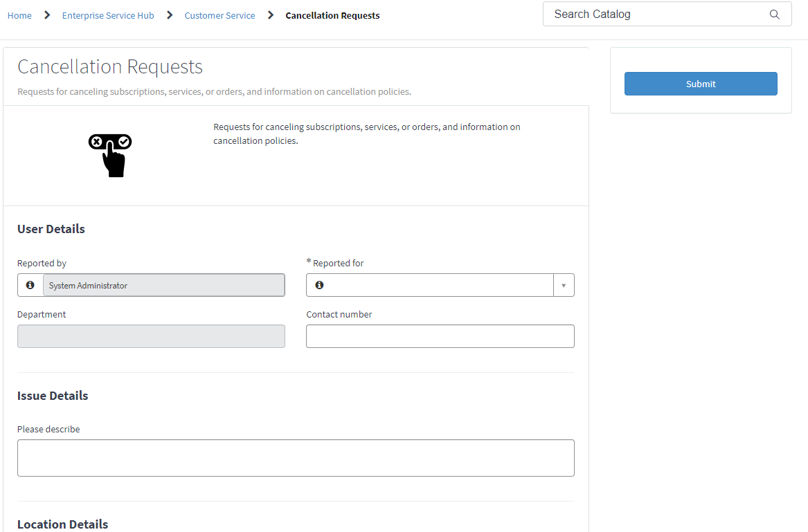
Task: Click the System Administrator read-only field
Action: click(x=163, y=285)
